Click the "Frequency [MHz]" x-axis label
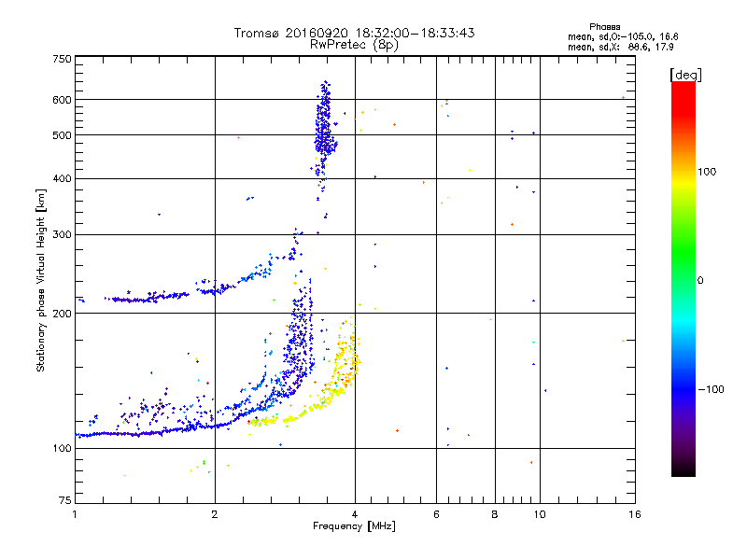747x560 pixels. [354, 526]
